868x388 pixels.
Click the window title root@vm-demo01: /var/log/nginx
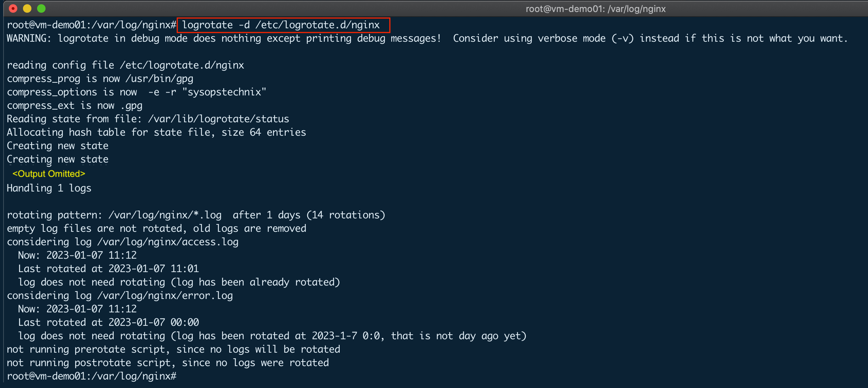click(595, 9)
